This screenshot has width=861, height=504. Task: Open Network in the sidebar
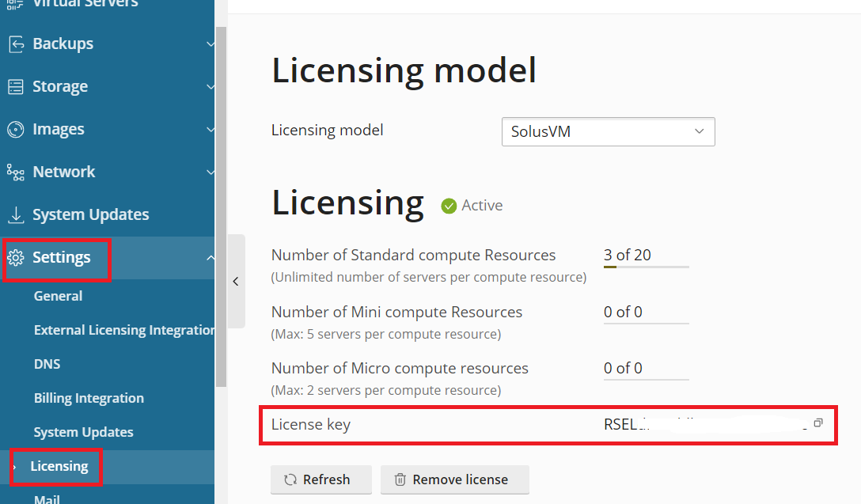tap(63, 172)
